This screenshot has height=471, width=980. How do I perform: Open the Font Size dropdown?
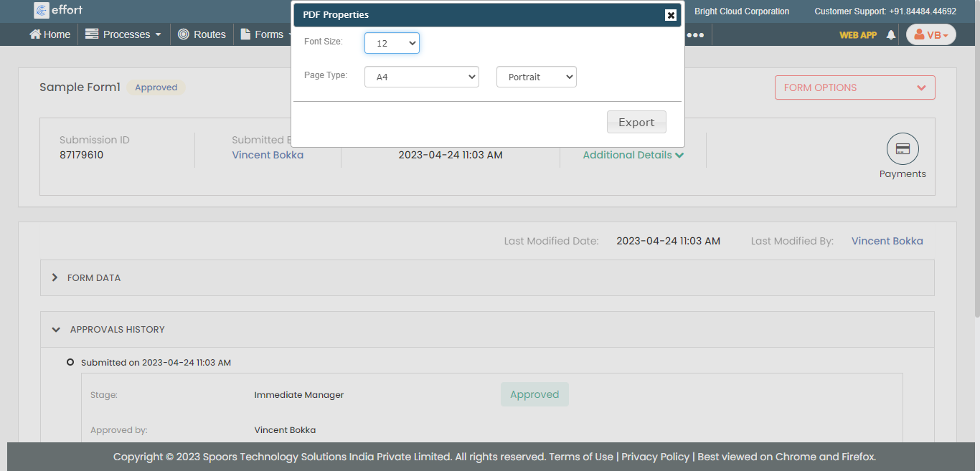[x=392, y=43]
